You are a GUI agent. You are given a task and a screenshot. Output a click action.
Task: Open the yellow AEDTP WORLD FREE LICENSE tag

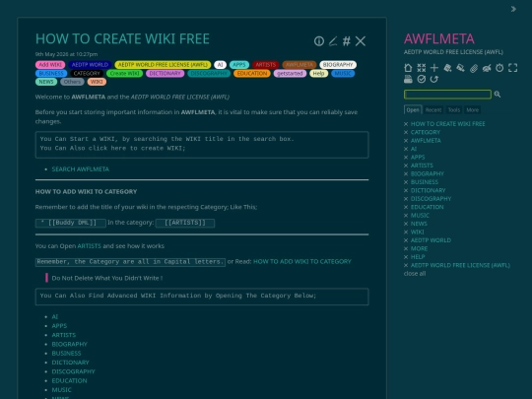point(163,65)
